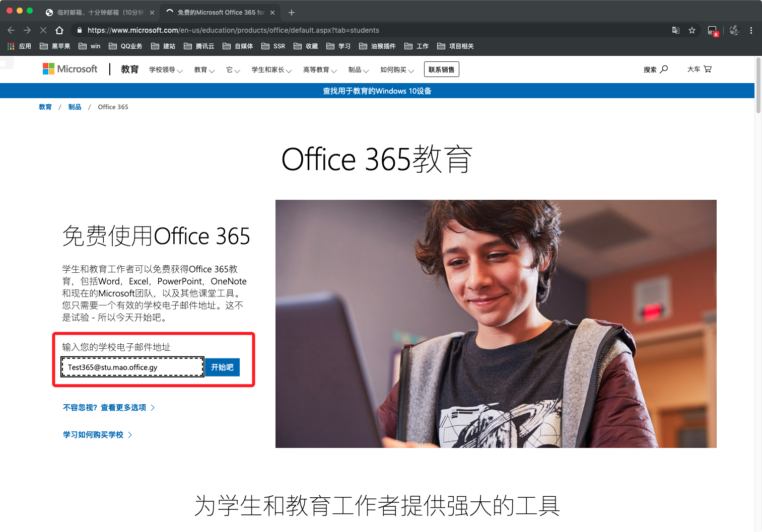The image size is (762, 532).
Task: Expand the 学校领导 navigation dropdown
Action: (166, 70)
